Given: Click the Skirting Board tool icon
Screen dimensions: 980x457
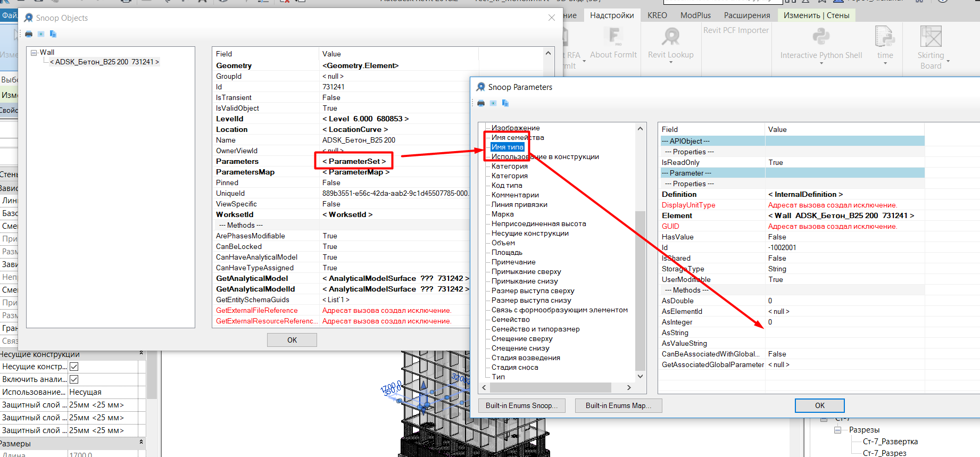Looking at the screenshot, I should (x=931, y=36).
